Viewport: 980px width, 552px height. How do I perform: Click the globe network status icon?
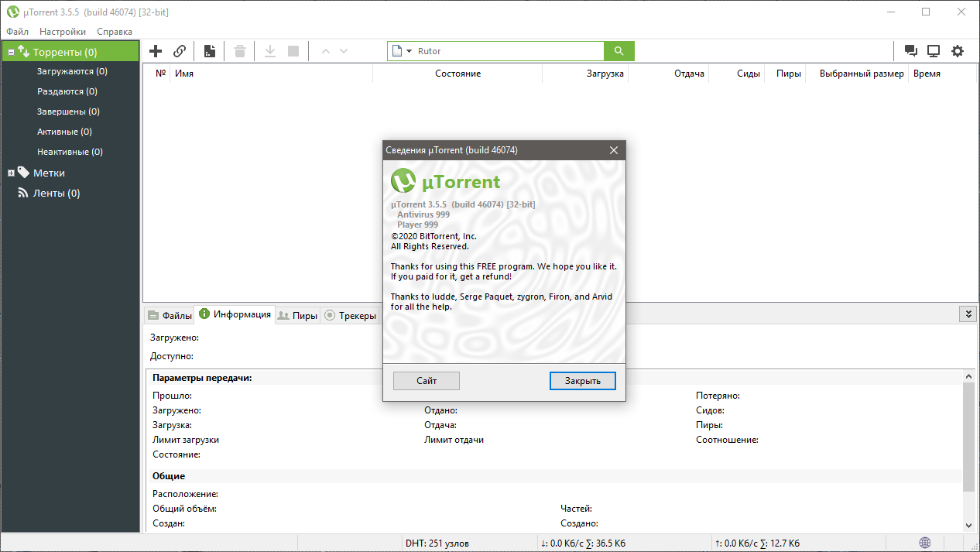pos(925,543)
